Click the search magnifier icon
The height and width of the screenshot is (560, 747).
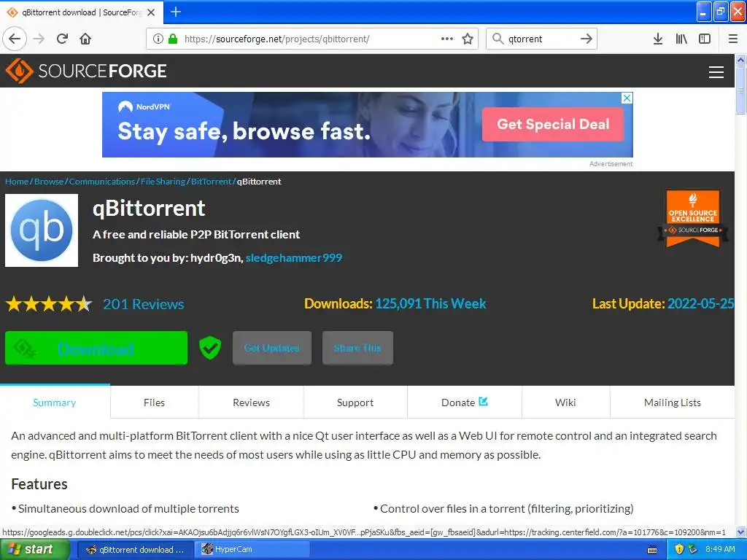click(x=498, y=39)
